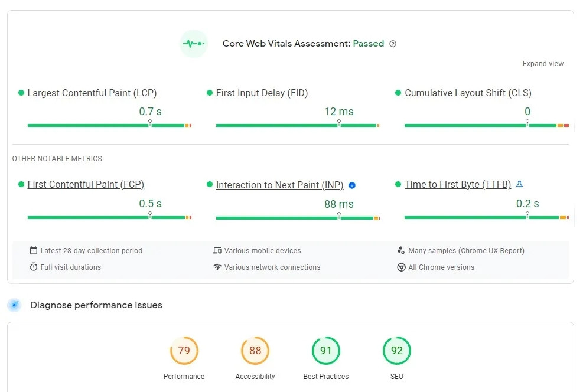Click the calendar icon for collection period
583x392 pixels.
(x=34, y=251)
